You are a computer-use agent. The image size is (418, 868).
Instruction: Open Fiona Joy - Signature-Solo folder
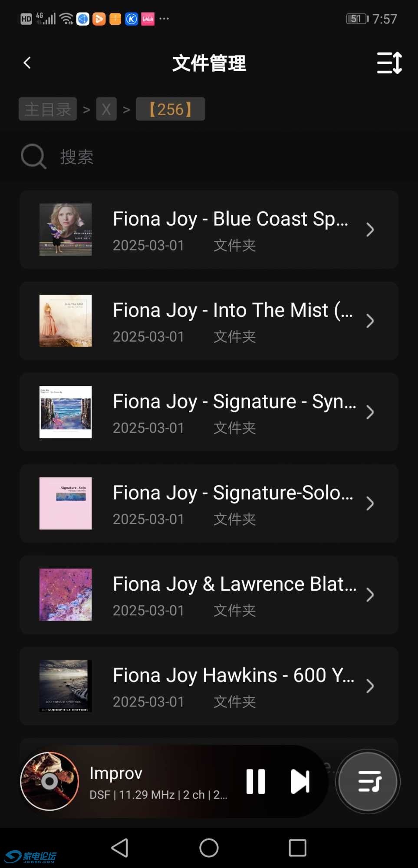tap(233, 503)
